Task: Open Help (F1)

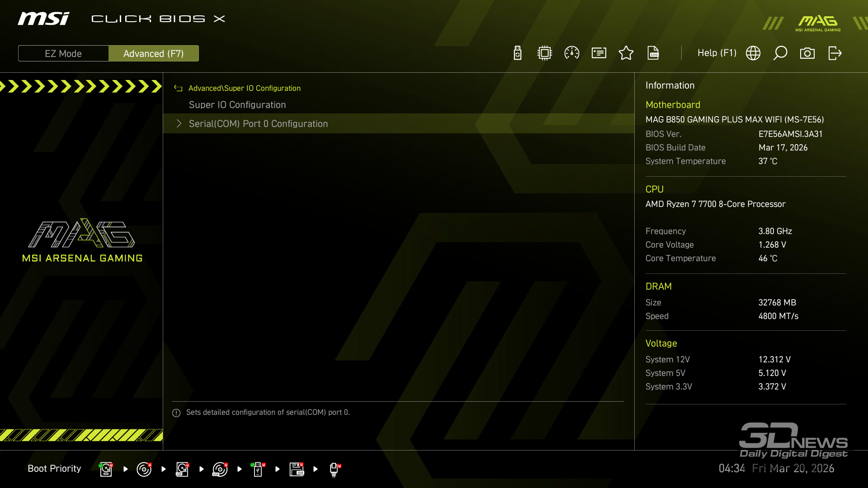Action: pos(717,53)
